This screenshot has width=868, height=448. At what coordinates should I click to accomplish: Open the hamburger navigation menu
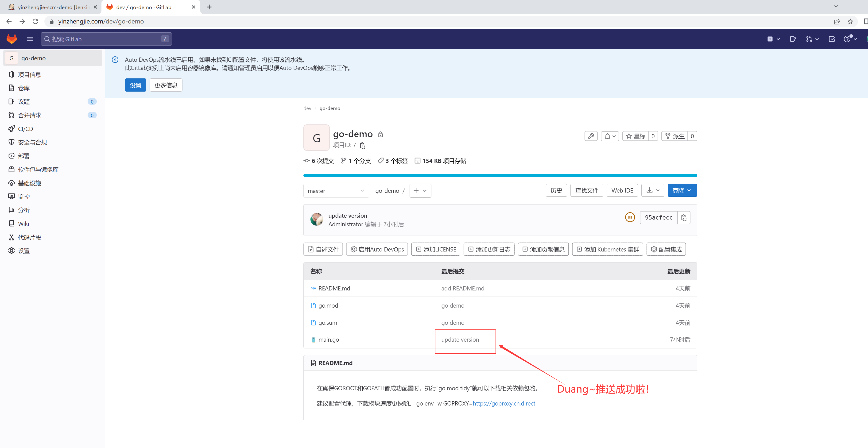pos(30,39)
